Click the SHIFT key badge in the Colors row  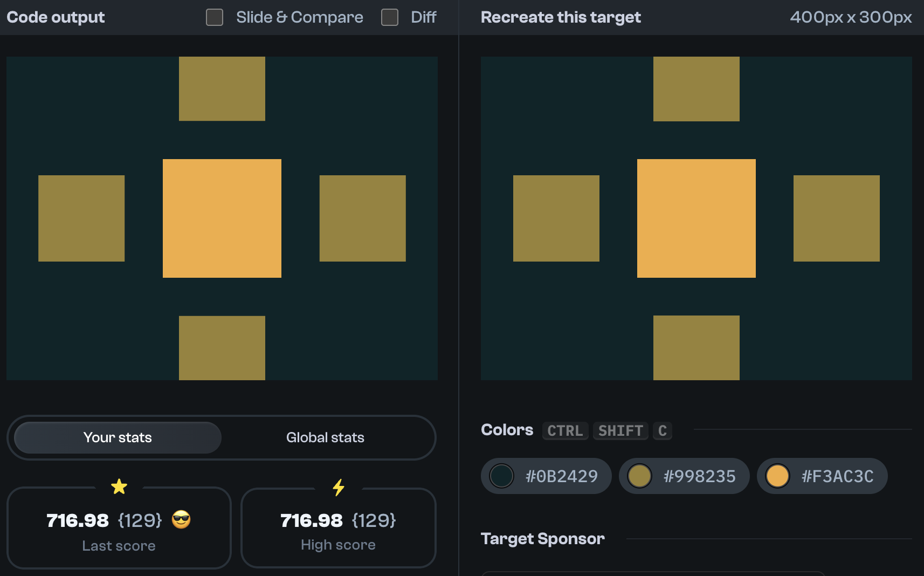[x=620, y=430]
